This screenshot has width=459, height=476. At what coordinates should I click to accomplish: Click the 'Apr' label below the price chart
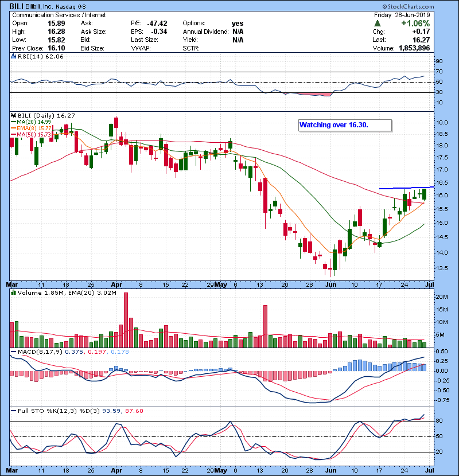pos(116,285)
